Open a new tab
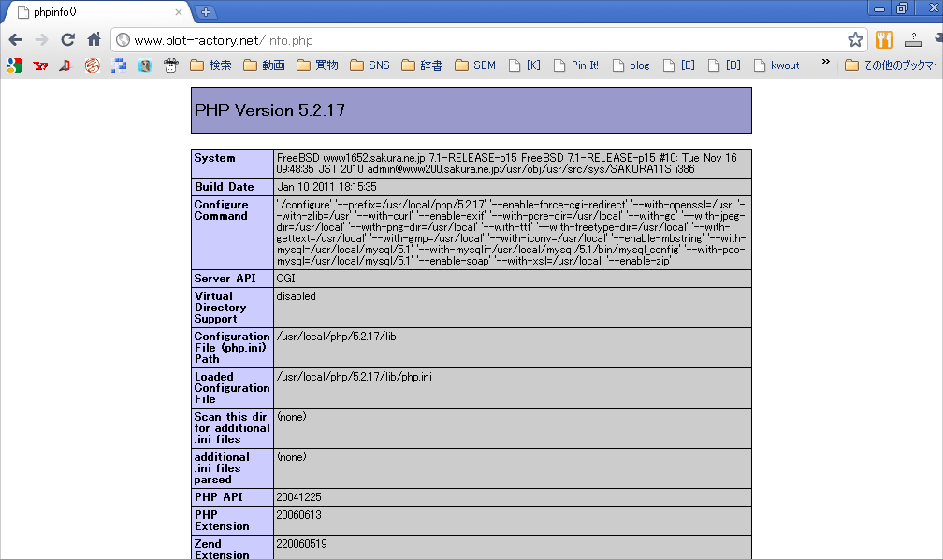The width and height of the screenshot is (943, 560). tap(205, 12)
